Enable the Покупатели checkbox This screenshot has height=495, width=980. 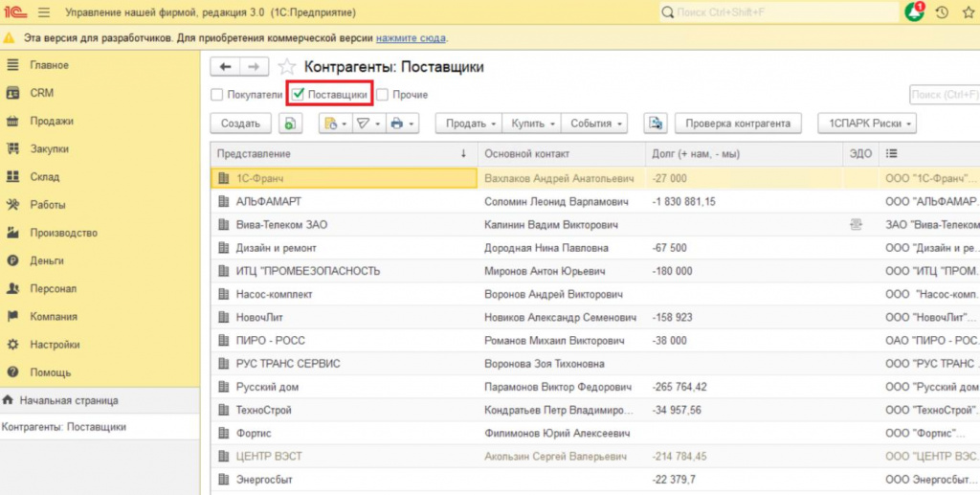tap(217, 95)
